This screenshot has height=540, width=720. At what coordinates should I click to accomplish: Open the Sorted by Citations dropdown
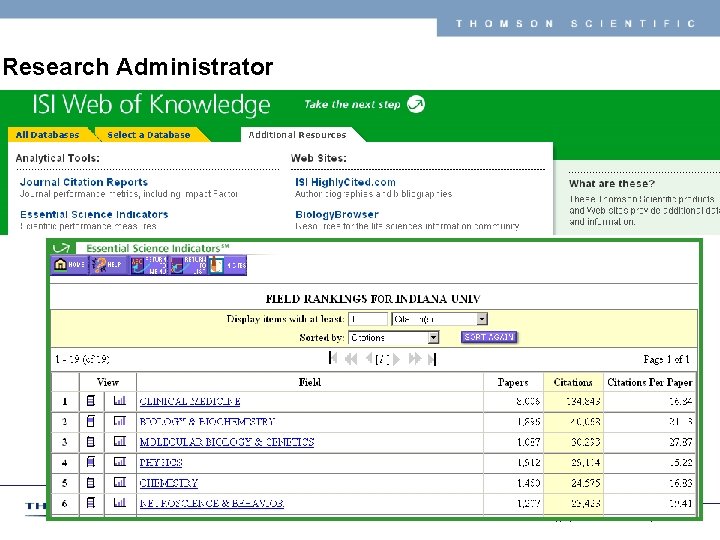point(394,338)
